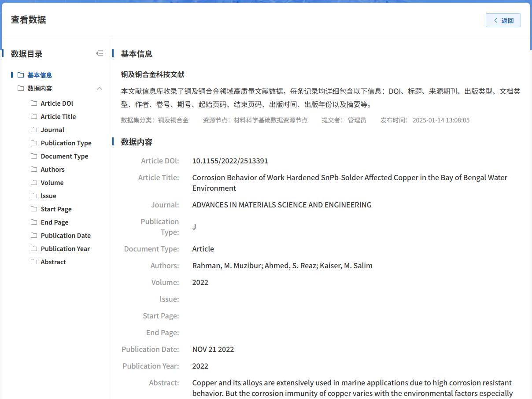Open Publication Year tree item
Screen dimensions: 532x399
(65, 249)
